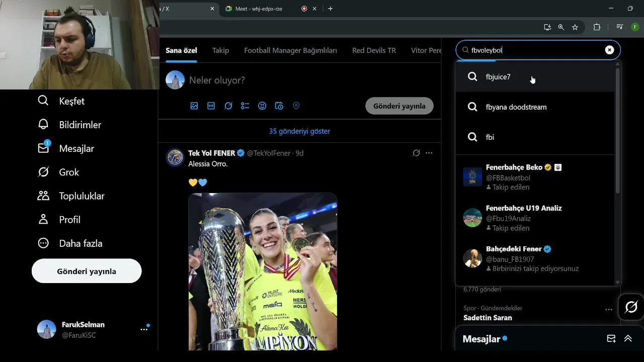Open more options on Tek Yol FENER post
This screenshot has width=644, height=362.
click(429, 153)
